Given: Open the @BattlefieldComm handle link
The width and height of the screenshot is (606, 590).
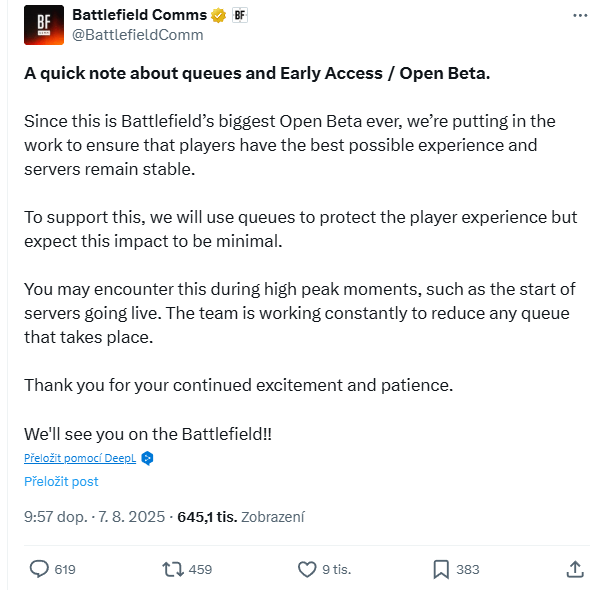Looking at the screenshot, I should tap(138, 34).
